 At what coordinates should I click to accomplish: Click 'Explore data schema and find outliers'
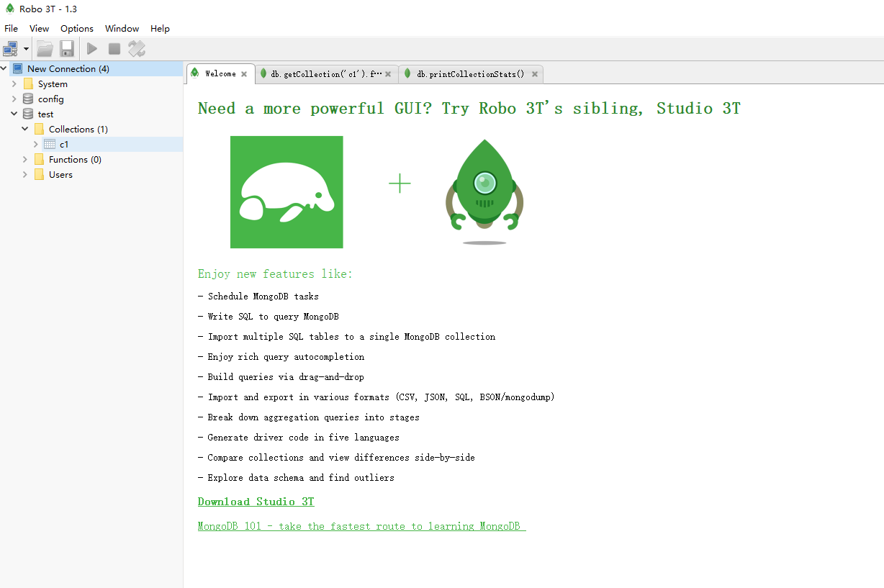[297, 478]
